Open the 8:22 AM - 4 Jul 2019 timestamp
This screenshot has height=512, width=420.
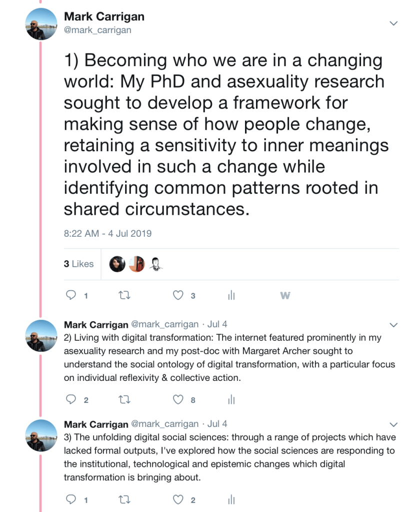pyautogui.click(x=107, y=233)
